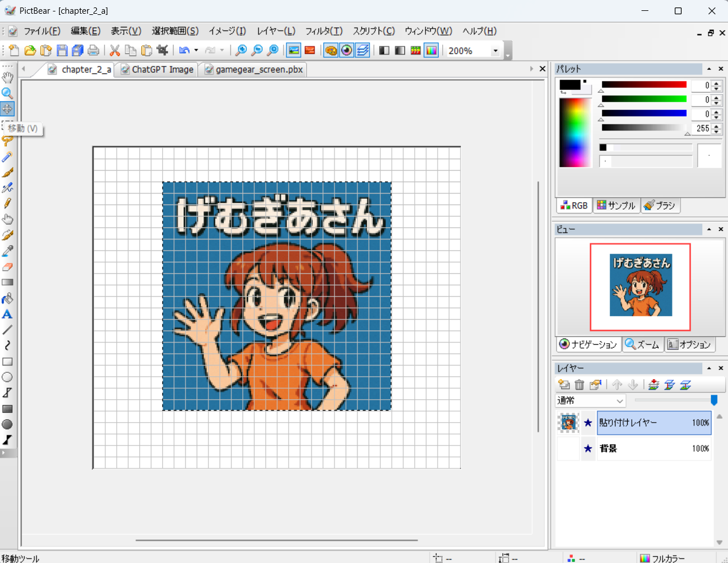
Task: Toggle the palette window button in the toolbar
Action: coord(330,50)
